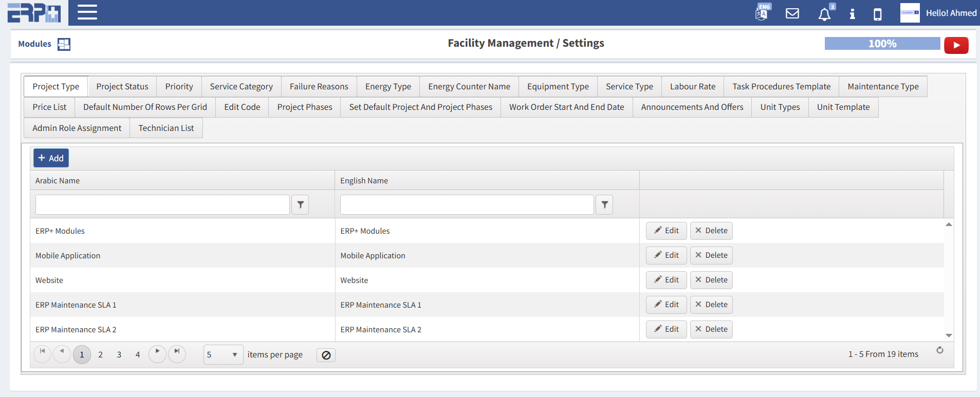Focus the English Name filter text field

click(467, 205)
